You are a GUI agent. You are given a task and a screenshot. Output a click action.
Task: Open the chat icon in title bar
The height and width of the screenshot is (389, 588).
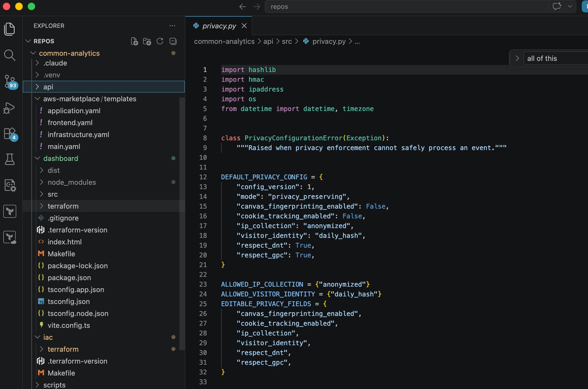(557, 6)
